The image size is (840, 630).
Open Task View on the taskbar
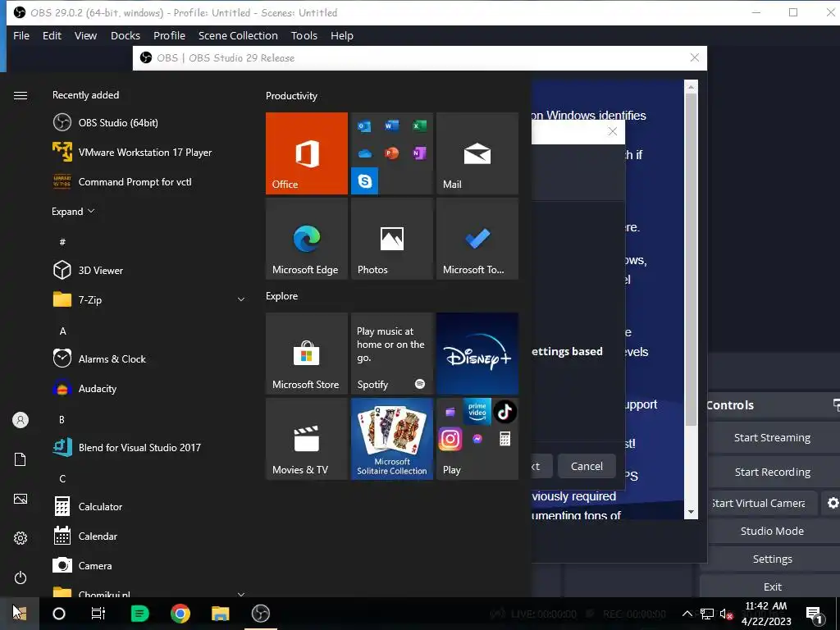pos(98,614)
